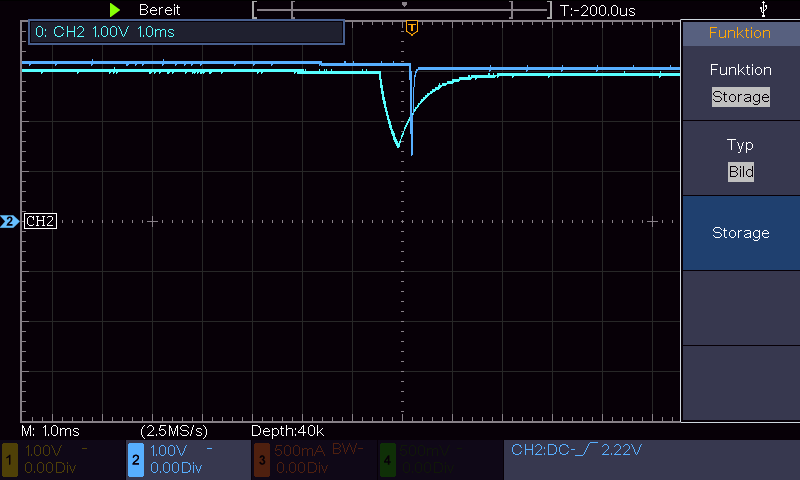This screenshot has height=480, width=800.
Task: Click the waveform memory position bar
Action: tap(403, 10)
